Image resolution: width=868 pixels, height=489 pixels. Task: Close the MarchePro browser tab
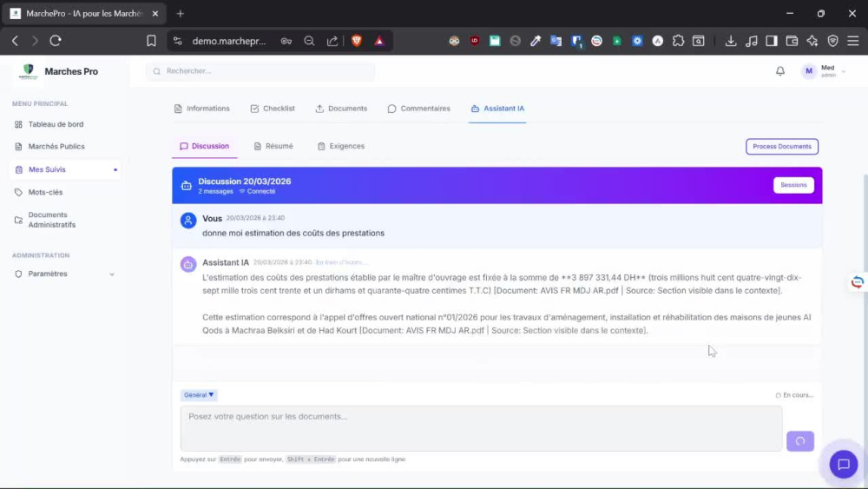tap(155, 13)
